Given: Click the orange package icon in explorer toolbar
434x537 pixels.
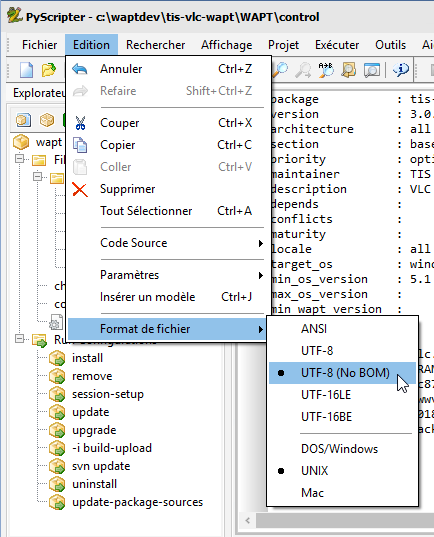Looking at the screenshot, I should pyautogui.click(x=47, y=120).
